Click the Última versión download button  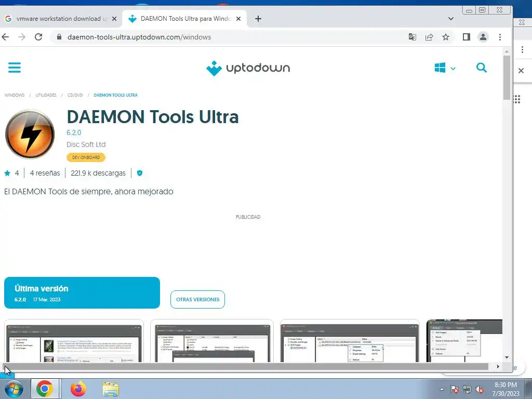coord(82,293)
